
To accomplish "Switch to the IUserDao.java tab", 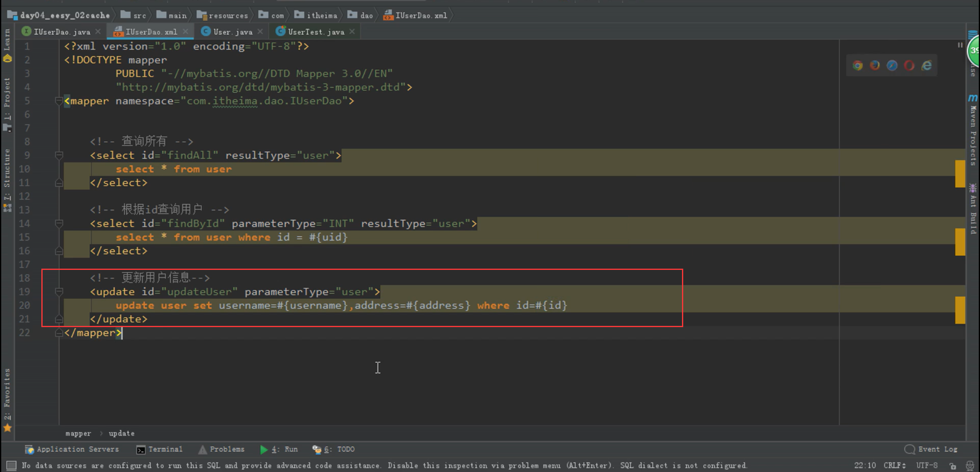I will pyautogui.click(x=62, y=32).
